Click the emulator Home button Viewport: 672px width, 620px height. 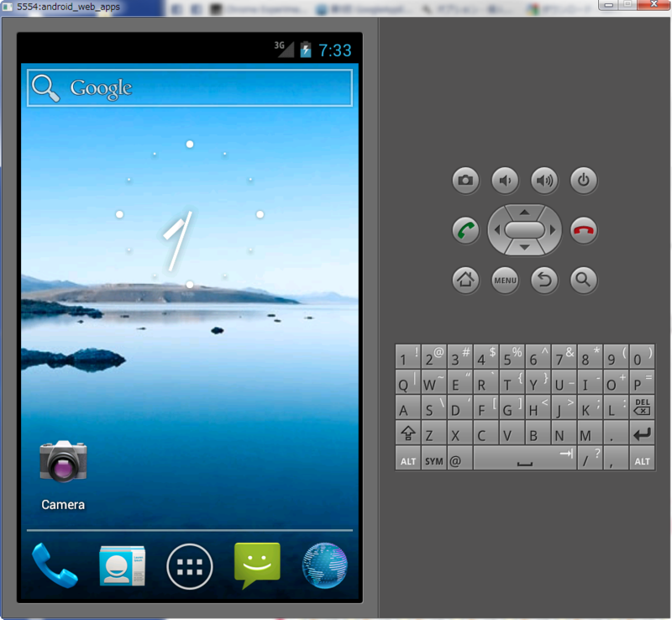click(x=465, y=280)
